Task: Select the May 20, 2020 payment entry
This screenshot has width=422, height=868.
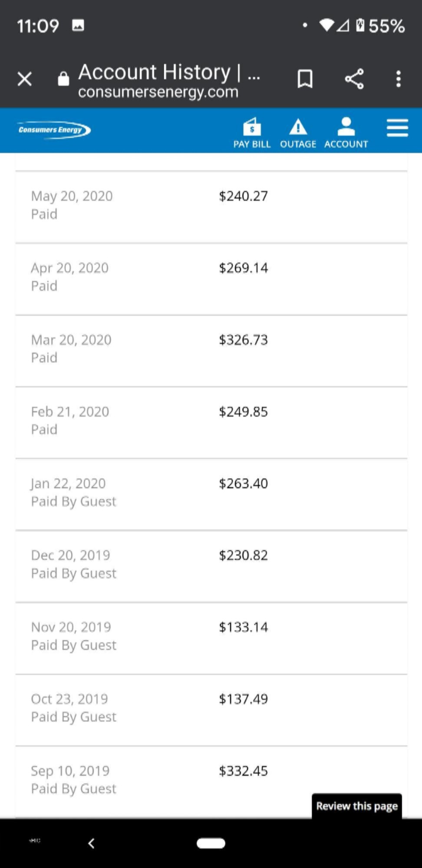Action: [211, 207]
